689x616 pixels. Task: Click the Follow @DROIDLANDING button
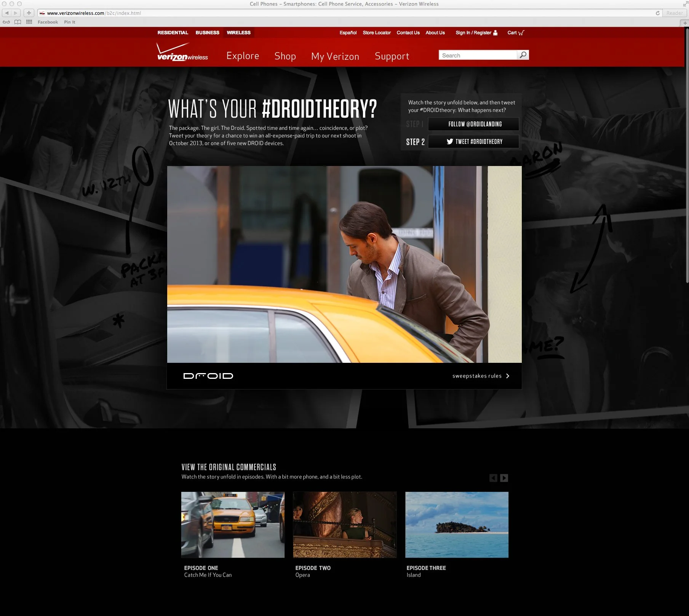(x=473, y=124)
